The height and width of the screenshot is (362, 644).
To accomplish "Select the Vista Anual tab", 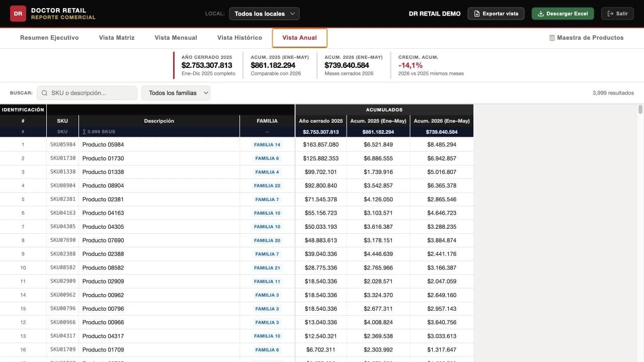I will [x=299, y=38].
